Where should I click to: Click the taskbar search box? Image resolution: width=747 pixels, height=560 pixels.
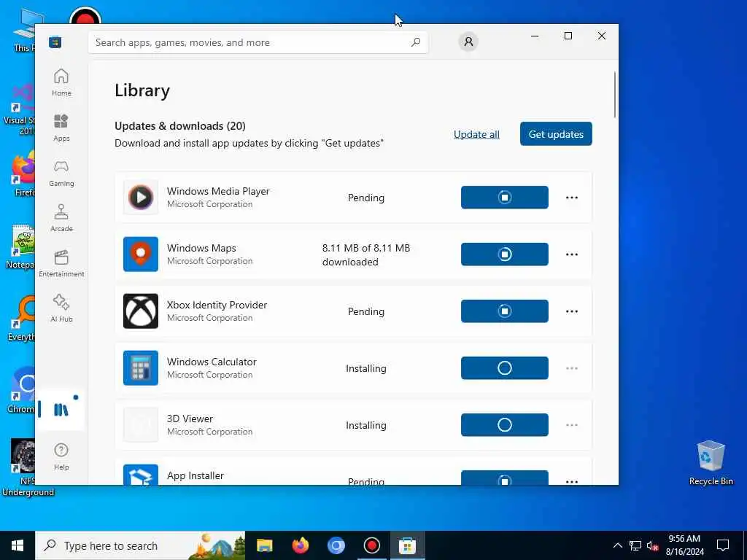[x=140, y=545]
